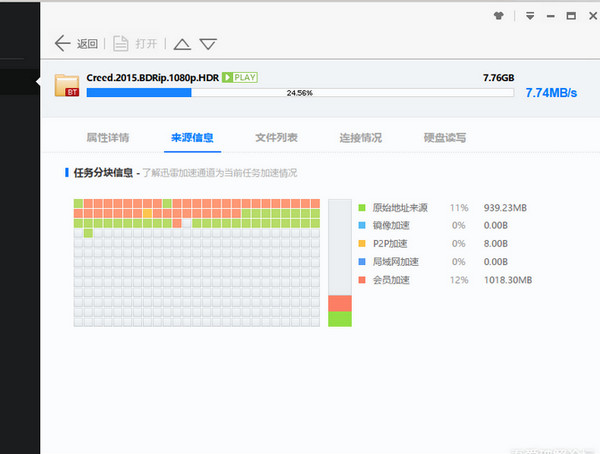
Task: Switch to the 连接情况 tab
Action: tap(360, 137)
